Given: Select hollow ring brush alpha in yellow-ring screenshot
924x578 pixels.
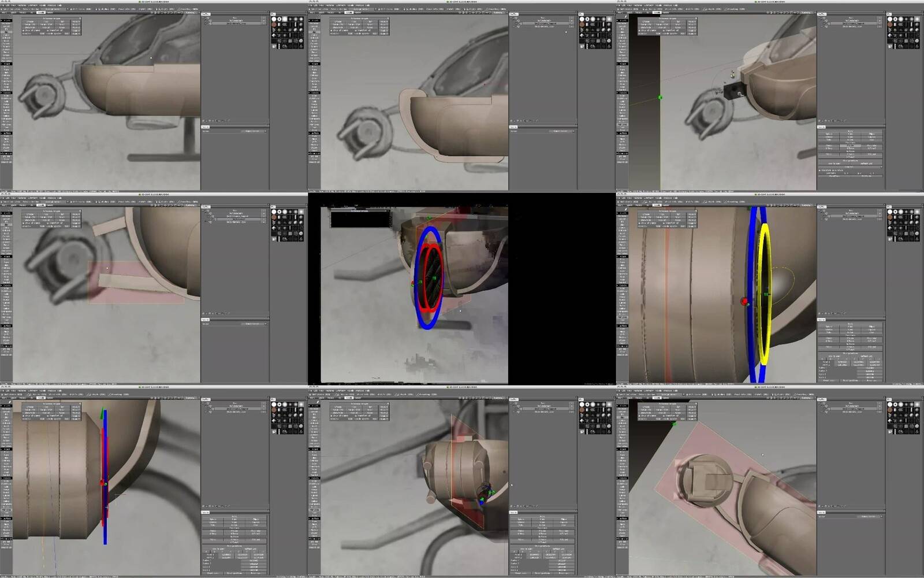Looking at the screenshot, I should tap(895, 212).
